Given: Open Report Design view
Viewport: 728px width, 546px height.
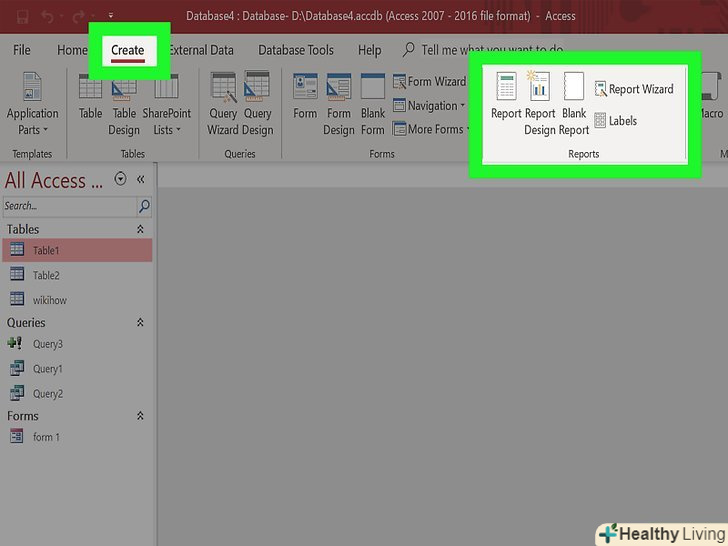Looking at the screenshot, I should [540, 104].
